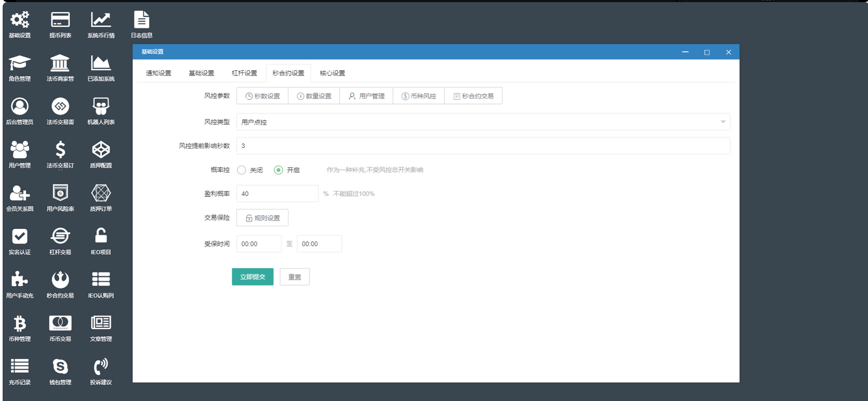Viewport: 868px width, 401px height.
Task: Open the 投诉建议 phone icon
Action: [x=101, y=366]
